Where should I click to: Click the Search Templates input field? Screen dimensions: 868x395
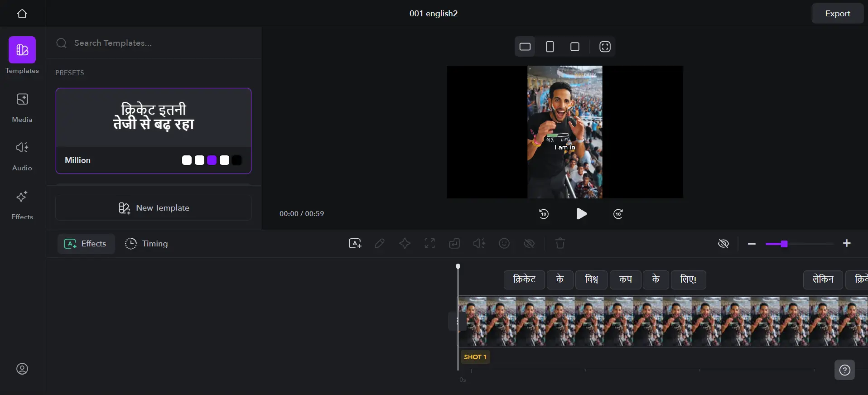(154, 43)
